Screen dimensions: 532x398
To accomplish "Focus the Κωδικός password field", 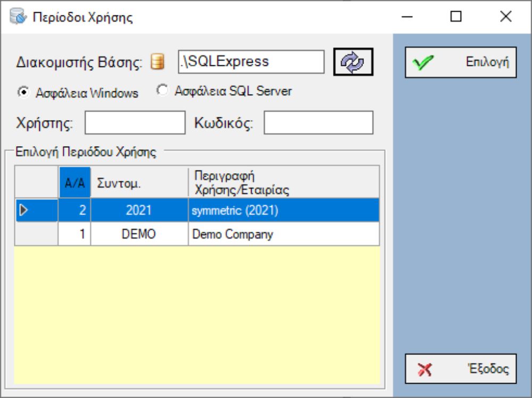I will (319, 123).
